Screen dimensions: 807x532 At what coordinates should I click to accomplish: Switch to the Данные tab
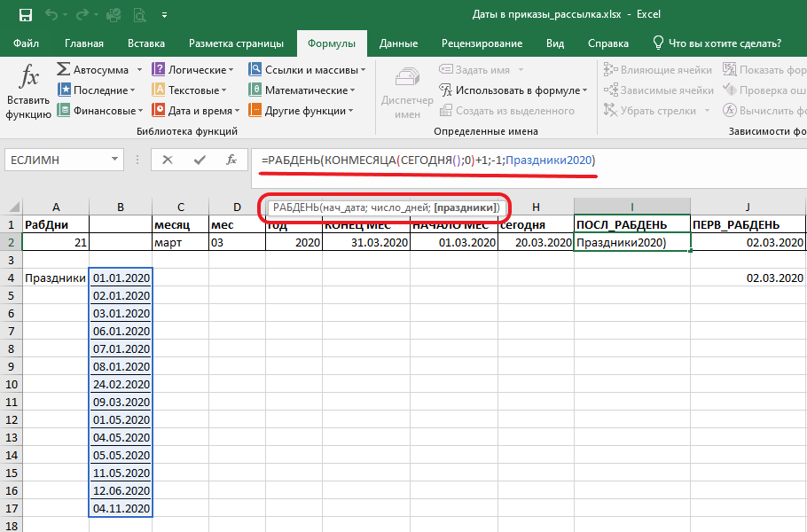[398, 43]
